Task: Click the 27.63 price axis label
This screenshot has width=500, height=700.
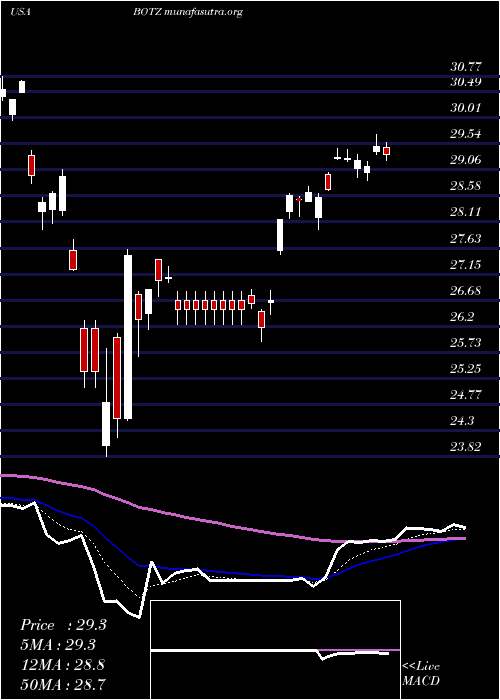Action: (466, 239)
